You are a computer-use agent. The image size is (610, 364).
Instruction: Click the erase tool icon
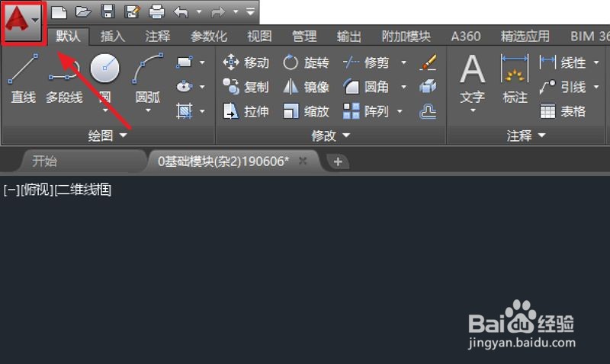428,62
